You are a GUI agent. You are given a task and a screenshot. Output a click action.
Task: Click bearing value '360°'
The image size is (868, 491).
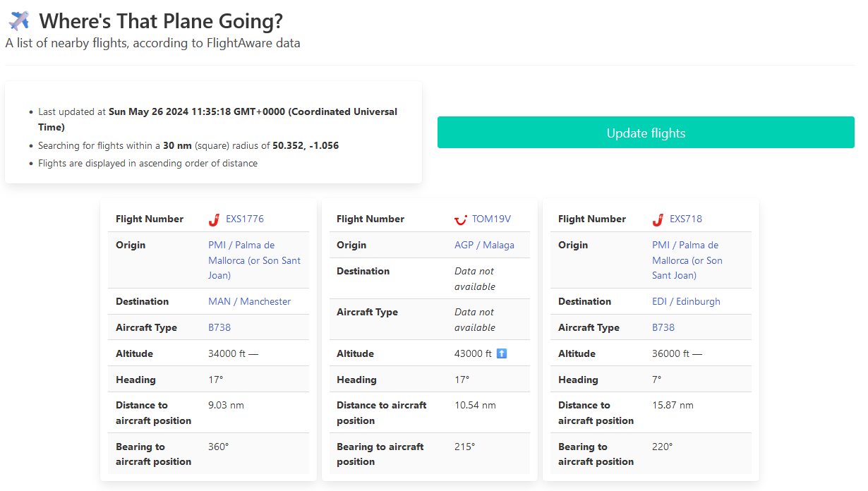click(x=218, y=447)
